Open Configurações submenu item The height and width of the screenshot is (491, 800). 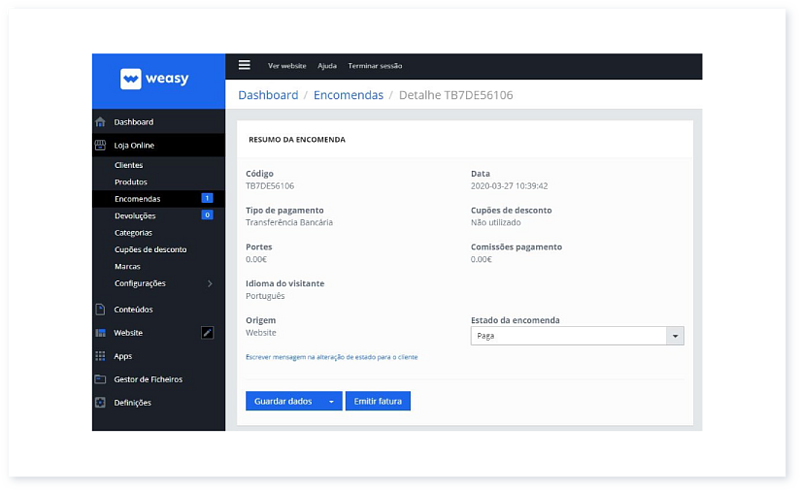(140, 283)
